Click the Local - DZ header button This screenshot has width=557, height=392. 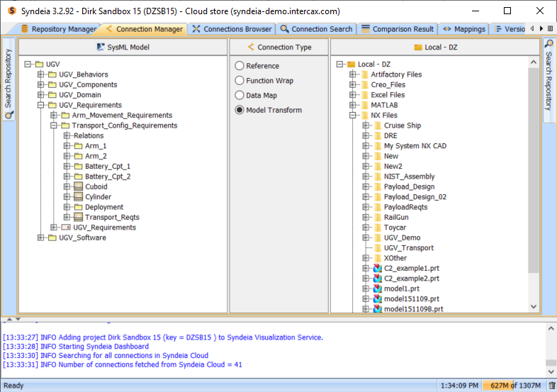pos(436,47)
